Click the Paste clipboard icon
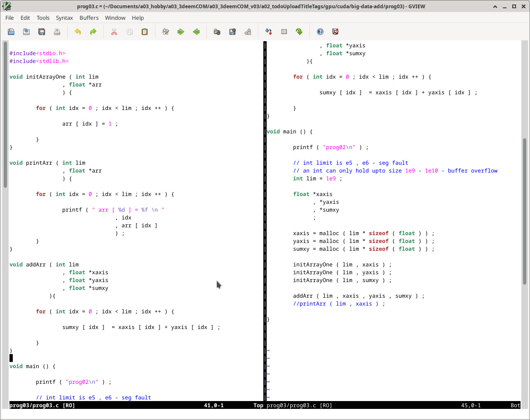530x420 pixels. (145, 32)
